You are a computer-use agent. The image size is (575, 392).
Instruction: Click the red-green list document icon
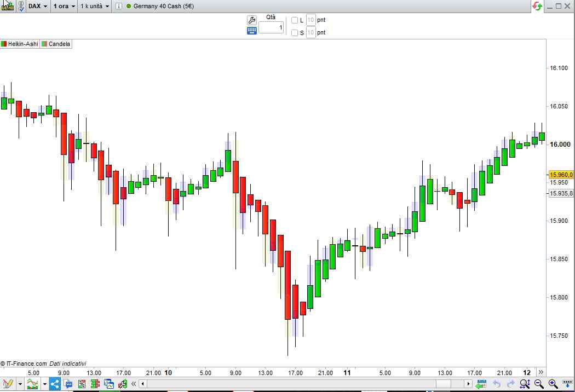click(82, 384)
